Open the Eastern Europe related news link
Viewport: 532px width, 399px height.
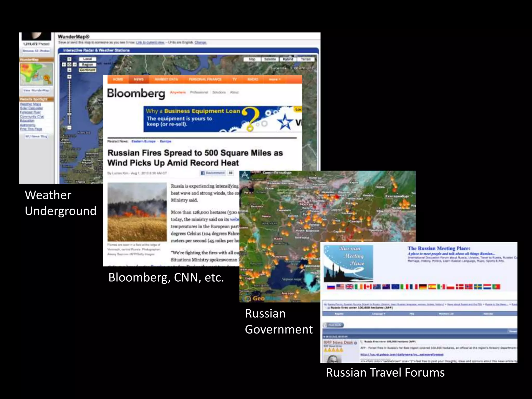click(x=143, y=141)
